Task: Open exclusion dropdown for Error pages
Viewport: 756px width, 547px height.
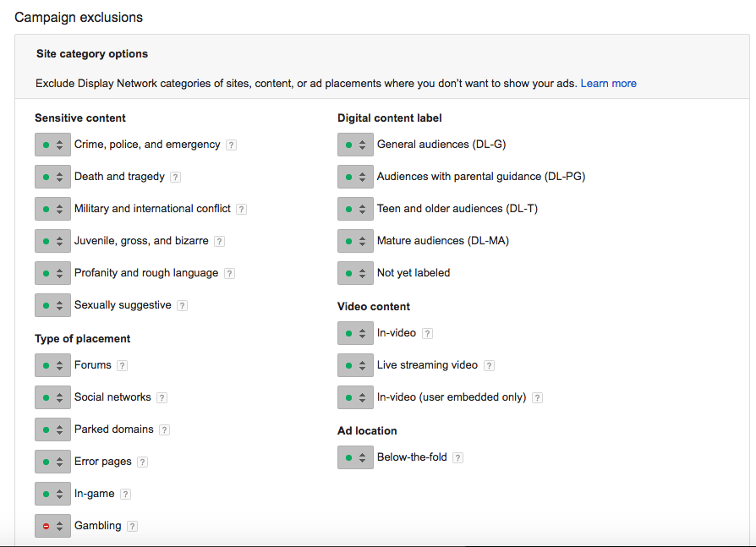Action: tap(52, 462)
